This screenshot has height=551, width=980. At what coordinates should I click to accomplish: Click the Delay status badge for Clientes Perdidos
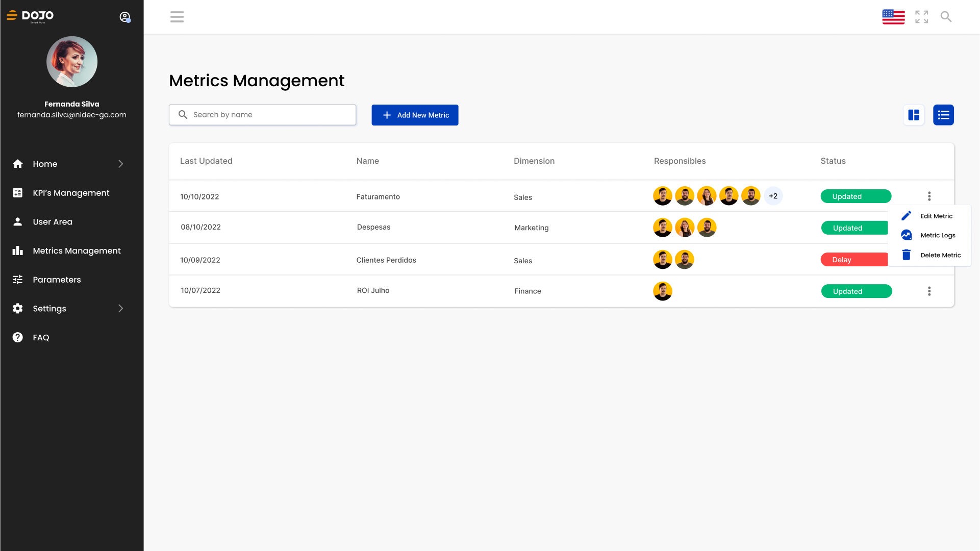[855, 260]
